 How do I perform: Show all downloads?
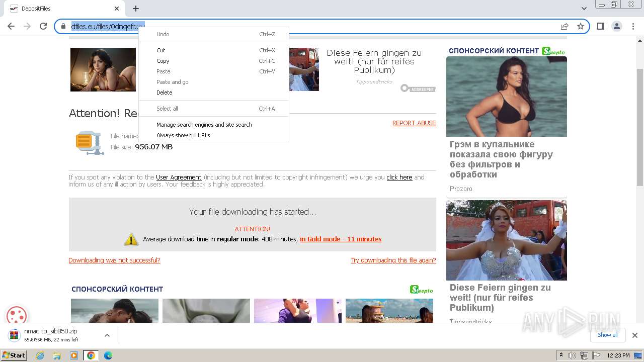tap(608, 335)
